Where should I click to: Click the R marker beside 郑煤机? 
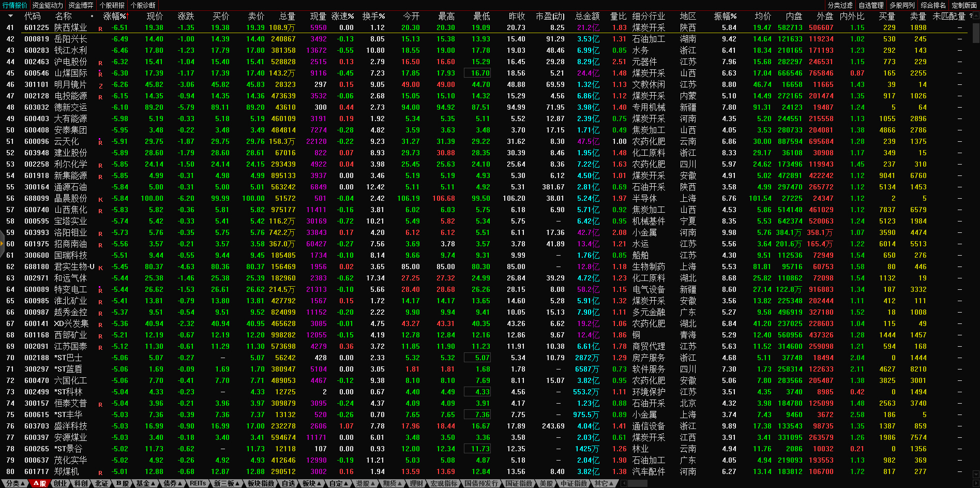pyautogui.click(x=100, y=473)
